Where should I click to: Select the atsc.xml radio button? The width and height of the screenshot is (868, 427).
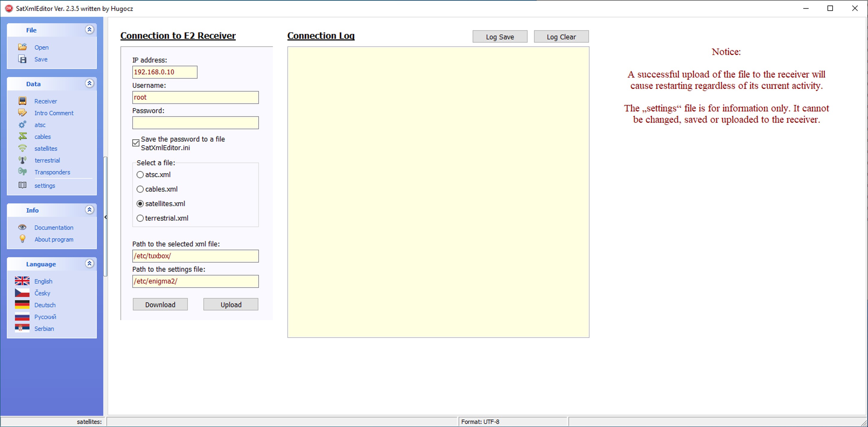[x=140, y=175]
